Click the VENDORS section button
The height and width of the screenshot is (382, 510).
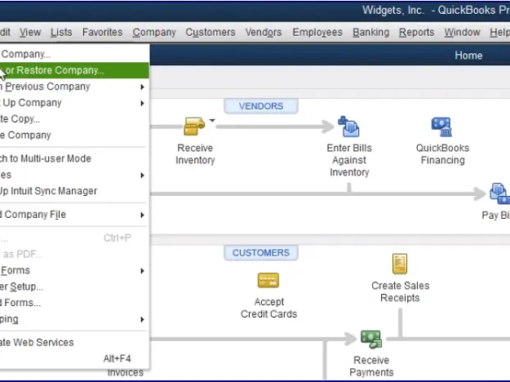(x=261, y=106)
